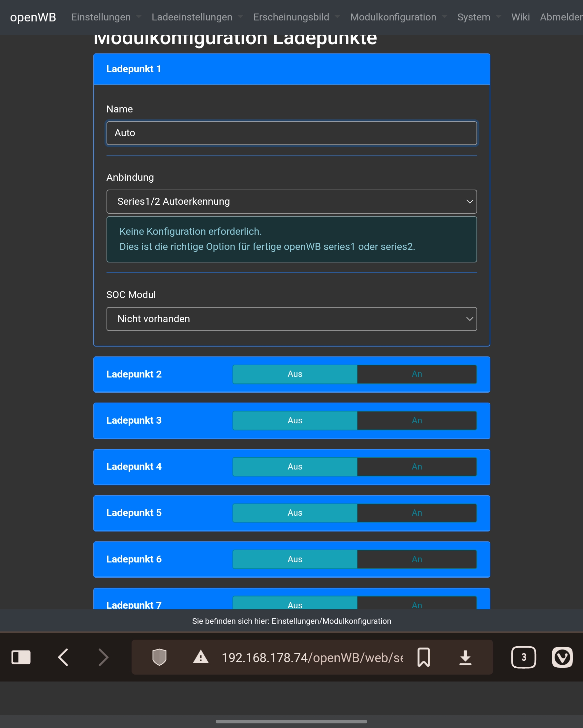Go back with the browser back arrow
The image size is (583, 728).
63,657
